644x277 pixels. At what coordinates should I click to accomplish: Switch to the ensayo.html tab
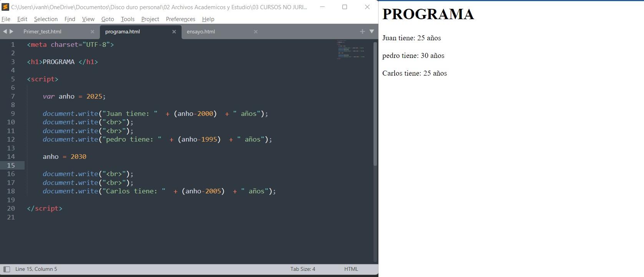coord(201,32)
